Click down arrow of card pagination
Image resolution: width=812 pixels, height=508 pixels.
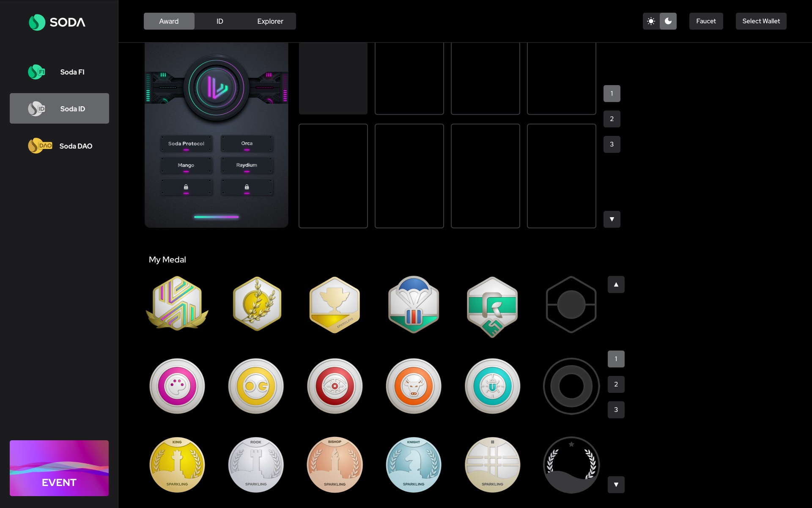(x=612, y=219)
